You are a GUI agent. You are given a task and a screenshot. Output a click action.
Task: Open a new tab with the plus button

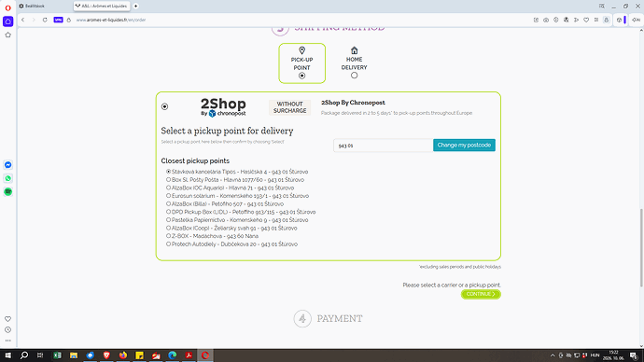135,7
